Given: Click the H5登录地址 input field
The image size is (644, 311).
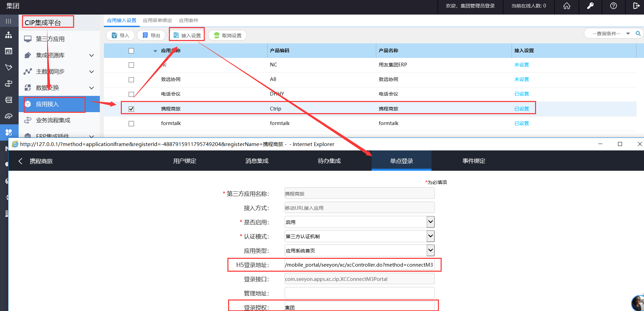Looking at the screenshot, I should pos(359,265).
